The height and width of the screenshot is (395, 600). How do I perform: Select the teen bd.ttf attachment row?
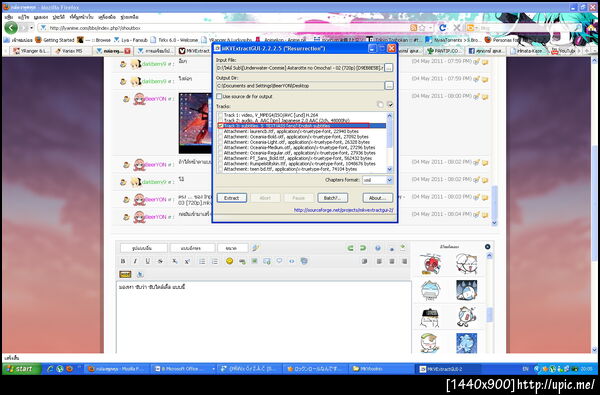coord(302,169)
